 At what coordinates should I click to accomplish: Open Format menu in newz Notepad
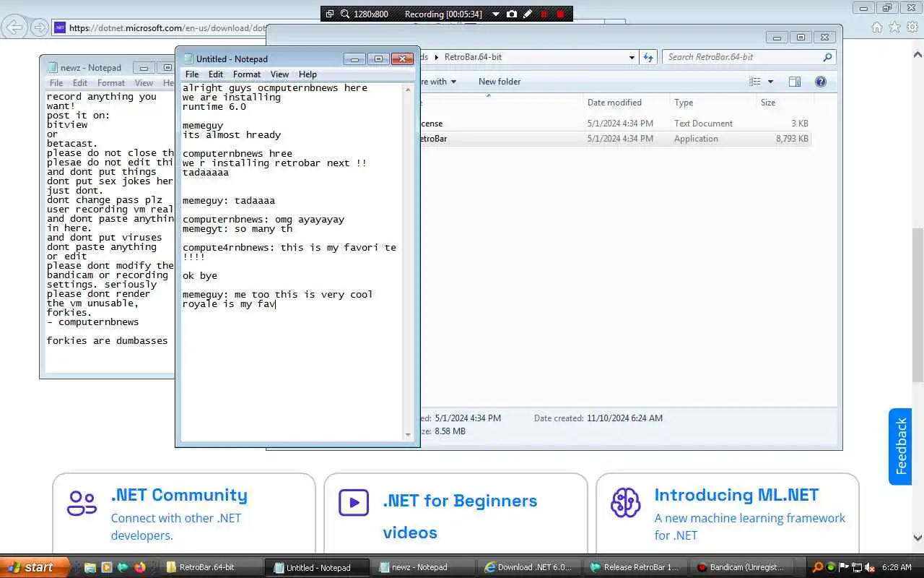point(111,83)
